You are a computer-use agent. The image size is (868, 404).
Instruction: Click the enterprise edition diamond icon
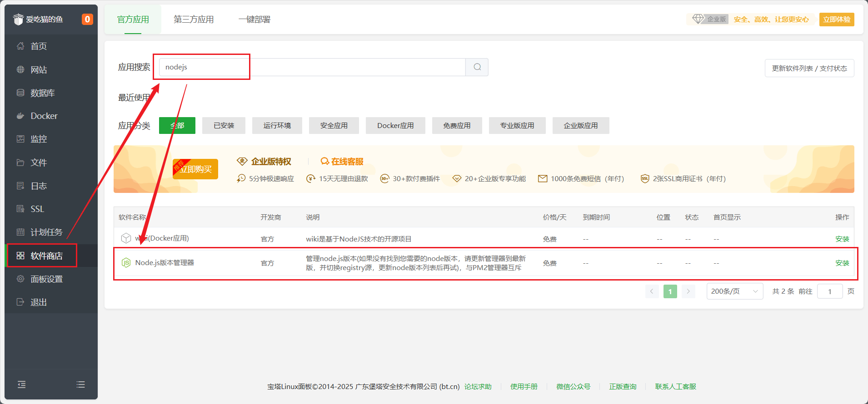point(698,19)
